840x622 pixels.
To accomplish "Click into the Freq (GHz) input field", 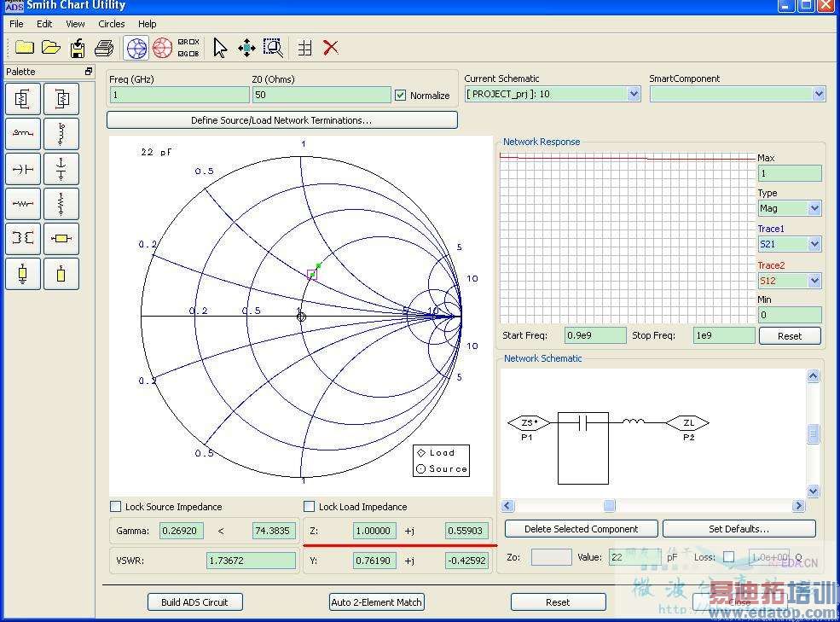I will point(179,95).
